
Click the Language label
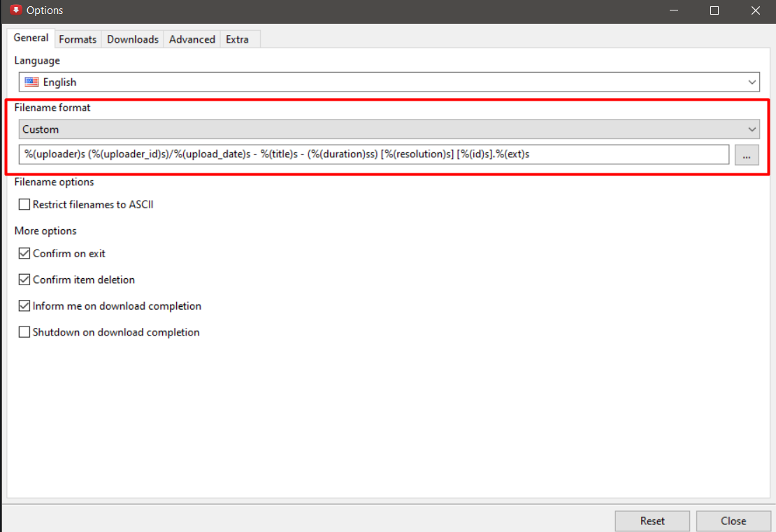click(x=37, y=60)
